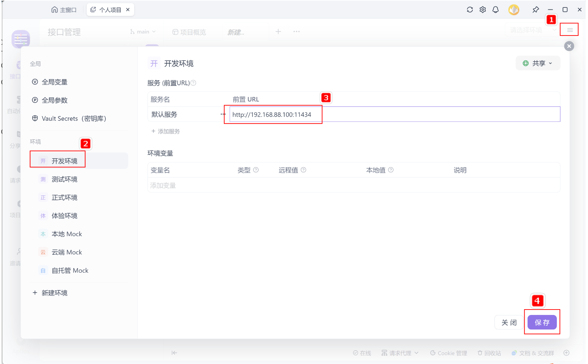Close the environment dialog with X icon

[x=569, y=46]
